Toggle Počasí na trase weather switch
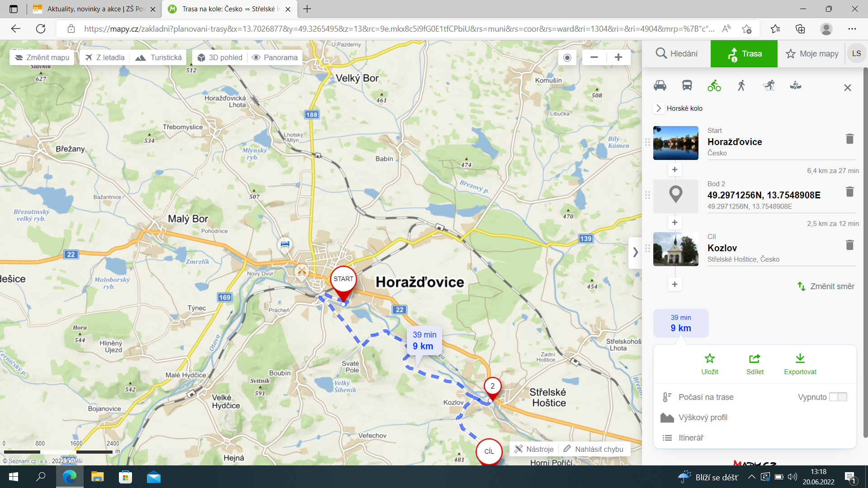Viewport: 868px width, 488px height. coord(838,397)
